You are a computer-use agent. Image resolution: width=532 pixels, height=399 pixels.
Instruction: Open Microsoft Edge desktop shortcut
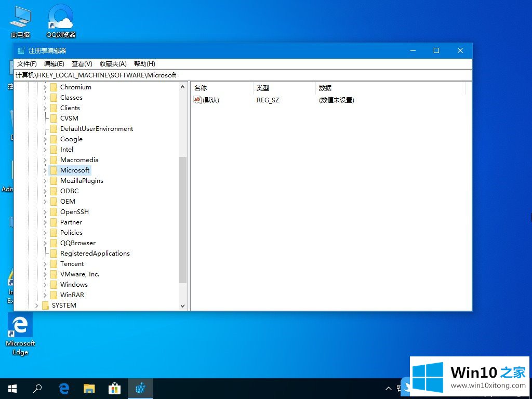coord(20,334)
